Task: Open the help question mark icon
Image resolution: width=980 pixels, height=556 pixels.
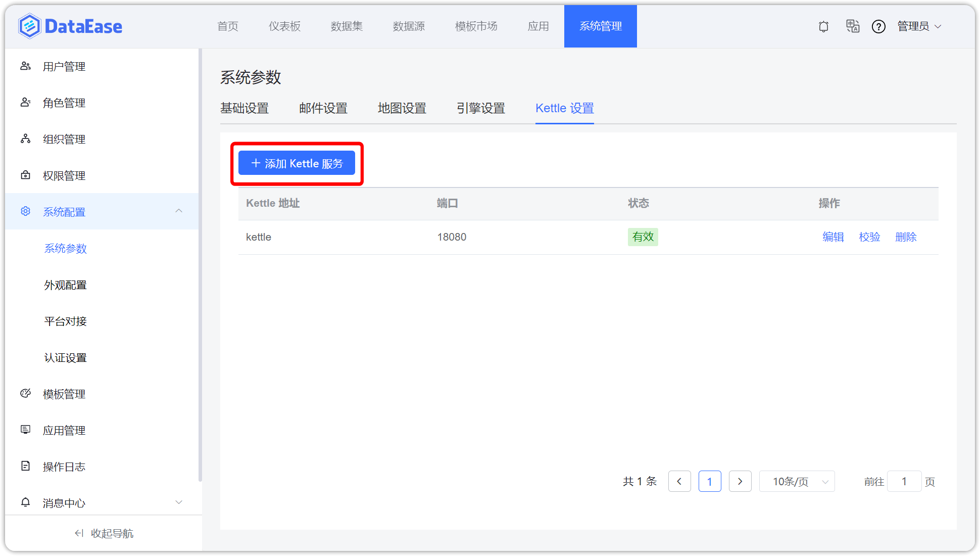Action: 879,26
